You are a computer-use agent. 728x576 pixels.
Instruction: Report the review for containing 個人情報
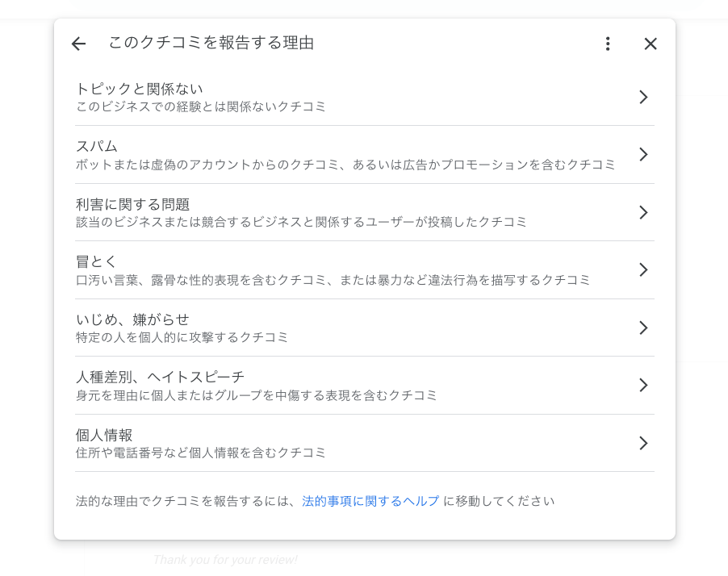323,443
